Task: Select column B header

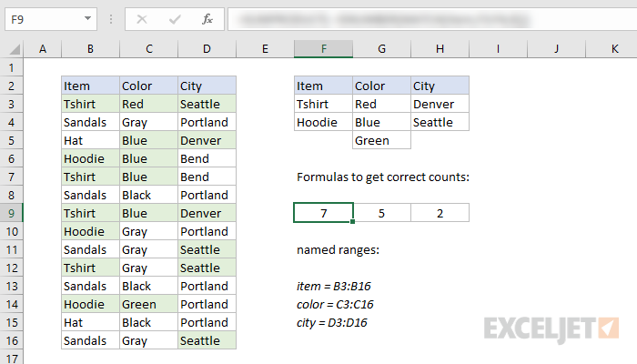Action: (90, 49)
